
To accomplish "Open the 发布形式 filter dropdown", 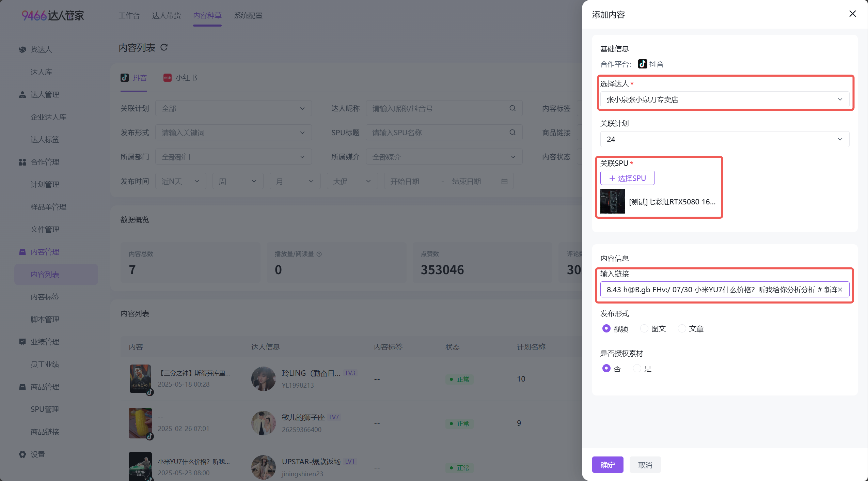I will point(234,133).
